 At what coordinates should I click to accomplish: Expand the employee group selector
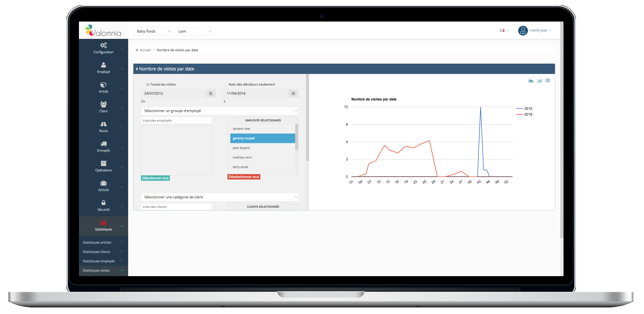click(219, 111)
